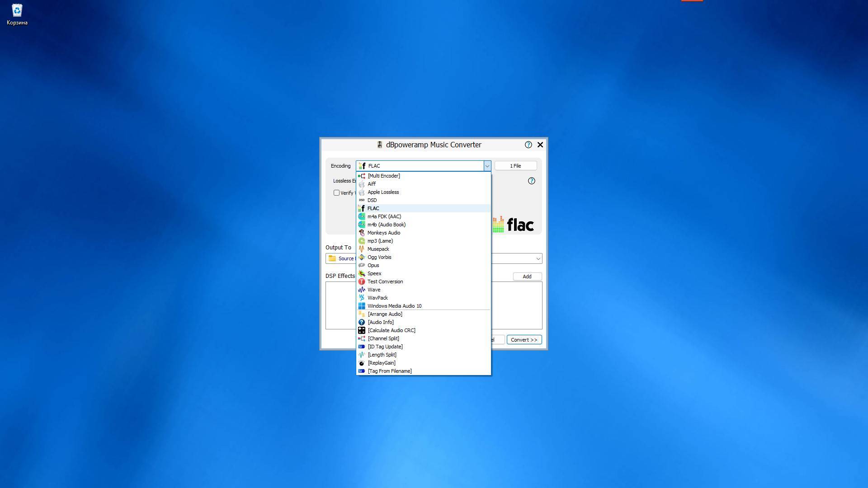The image size is (868, 488).
Task: Select mp3 (Lame) encoder
Action: coord(424,241)
